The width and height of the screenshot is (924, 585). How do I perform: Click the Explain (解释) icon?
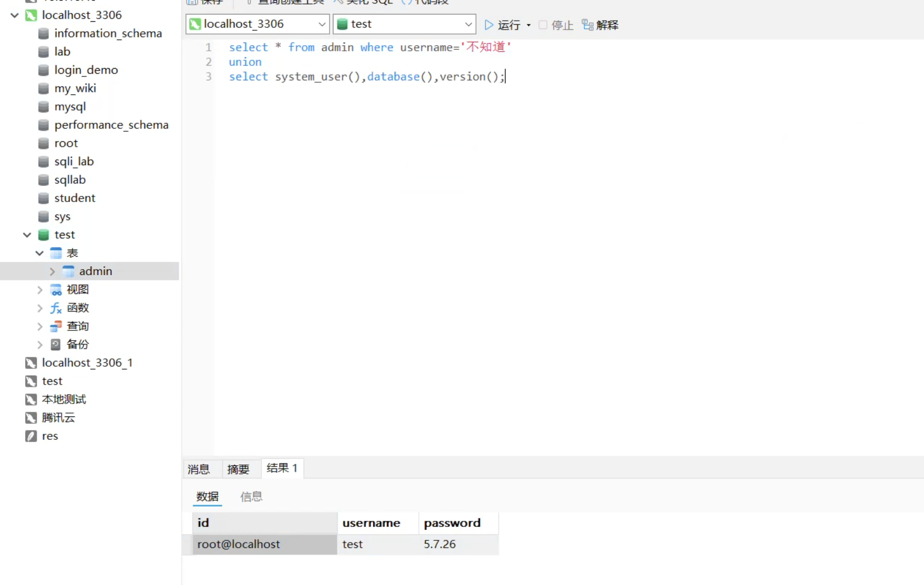tap(587, 25)
